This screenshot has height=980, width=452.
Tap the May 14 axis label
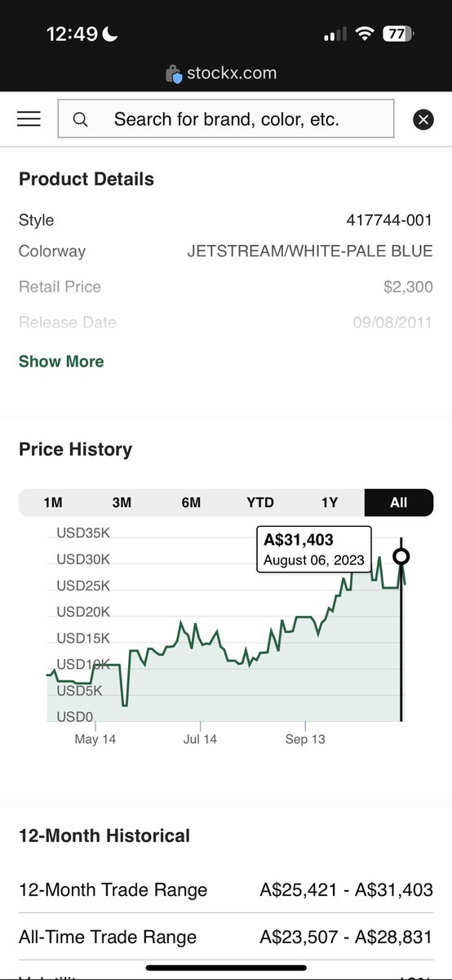[x=95, y=739]
